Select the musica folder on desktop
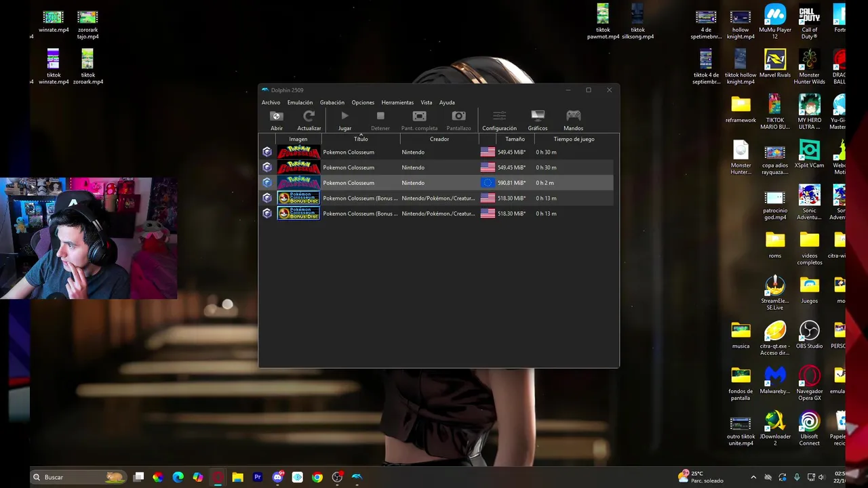 [741, 335]
